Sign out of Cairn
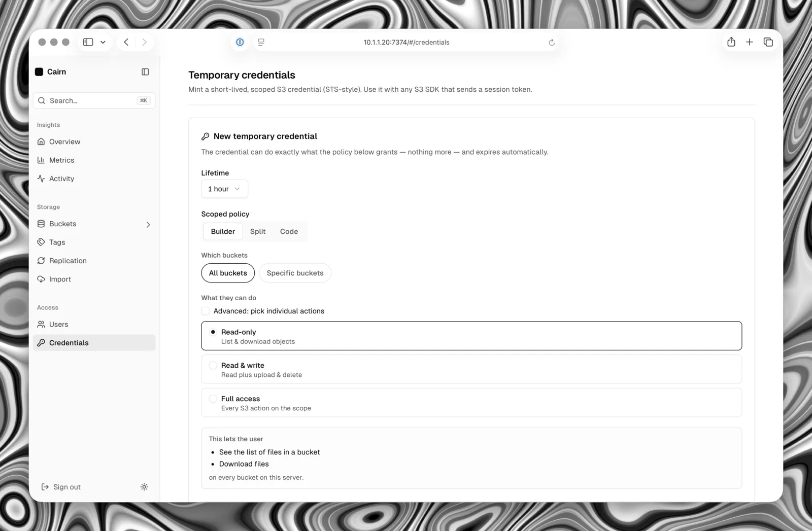The image size is (812, 531). point(61,487)
